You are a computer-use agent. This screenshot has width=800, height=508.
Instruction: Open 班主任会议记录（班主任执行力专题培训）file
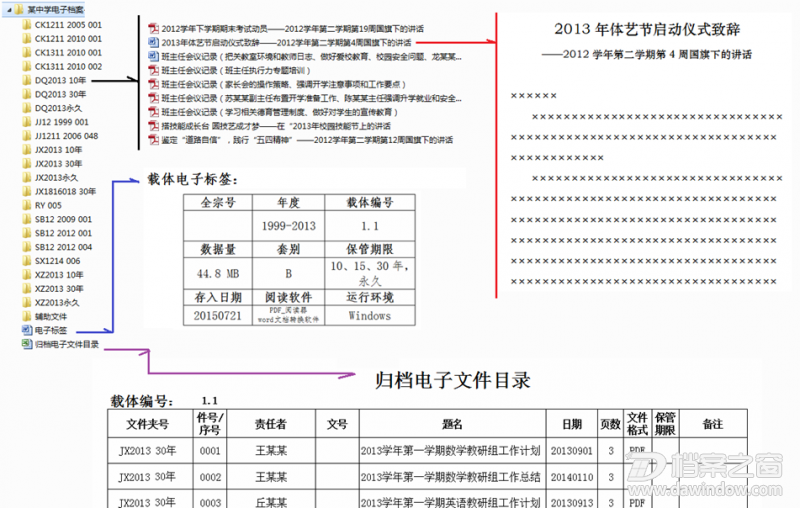pos(230,71)
